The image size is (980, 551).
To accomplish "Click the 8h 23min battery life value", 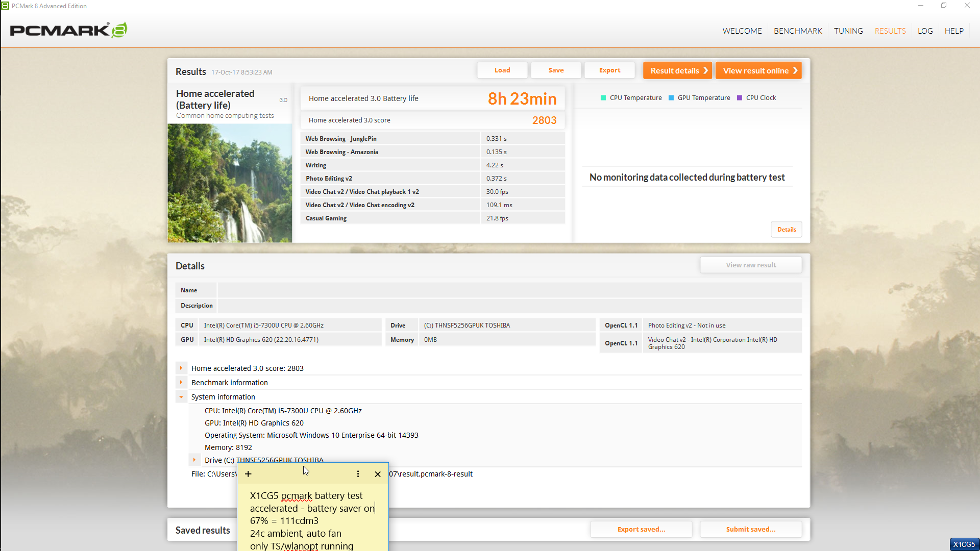I will click(x=522, y=98).
